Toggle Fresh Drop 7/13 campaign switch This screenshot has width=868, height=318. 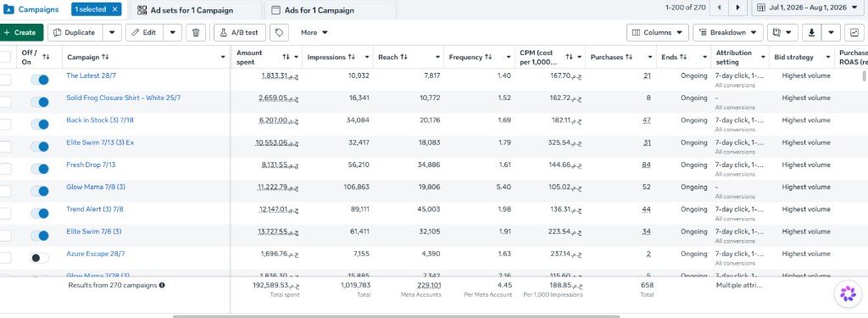pos(39,169)
